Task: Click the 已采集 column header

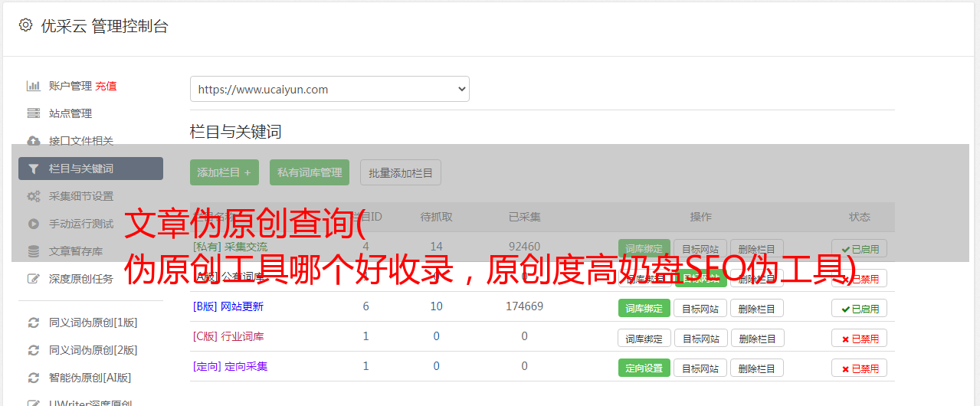Action: (525, 217)
